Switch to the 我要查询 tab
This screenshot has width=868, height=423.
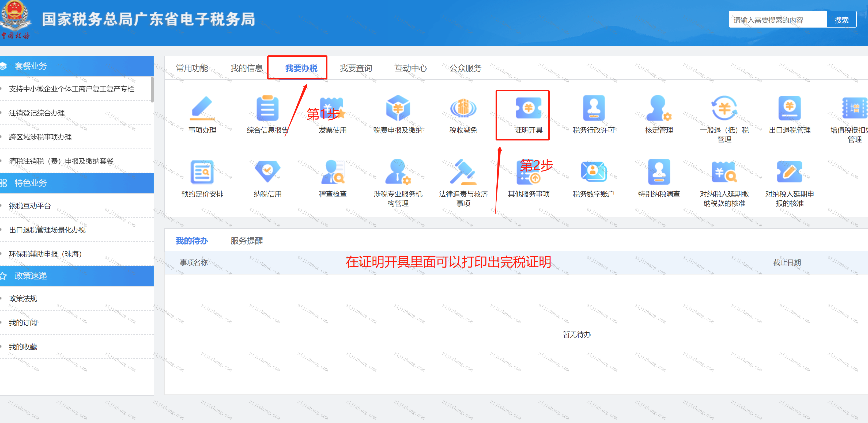pos(356,68)
